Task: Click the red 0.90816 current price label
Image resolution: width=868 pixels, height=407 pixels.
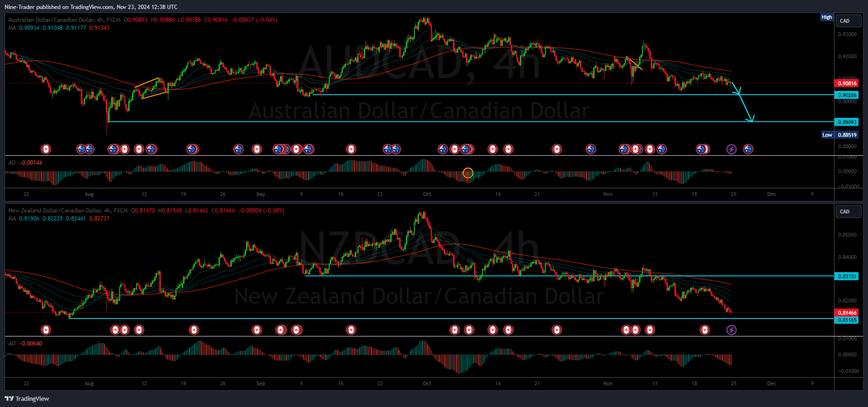Action: pos(847,83)
